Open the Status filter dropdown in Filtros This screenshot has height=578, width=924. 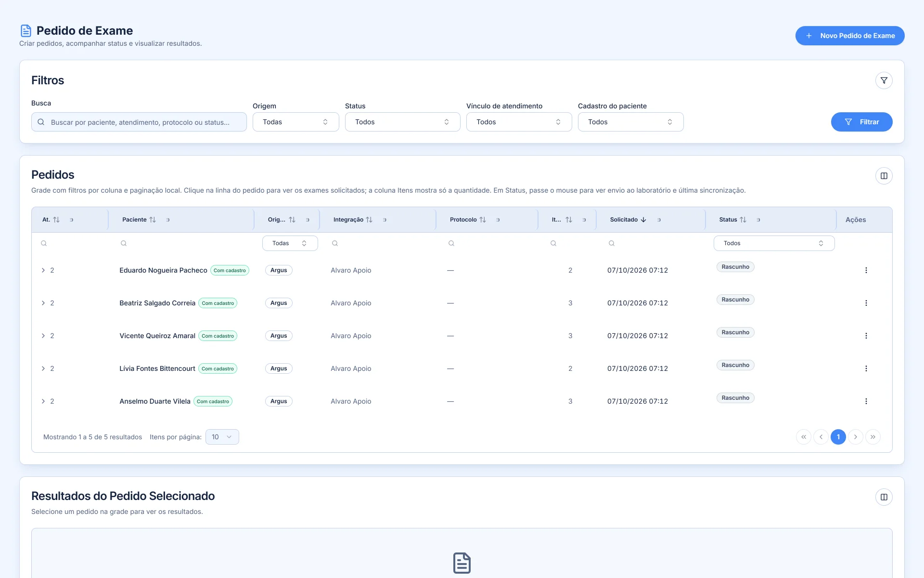click(x=402, y=122)
